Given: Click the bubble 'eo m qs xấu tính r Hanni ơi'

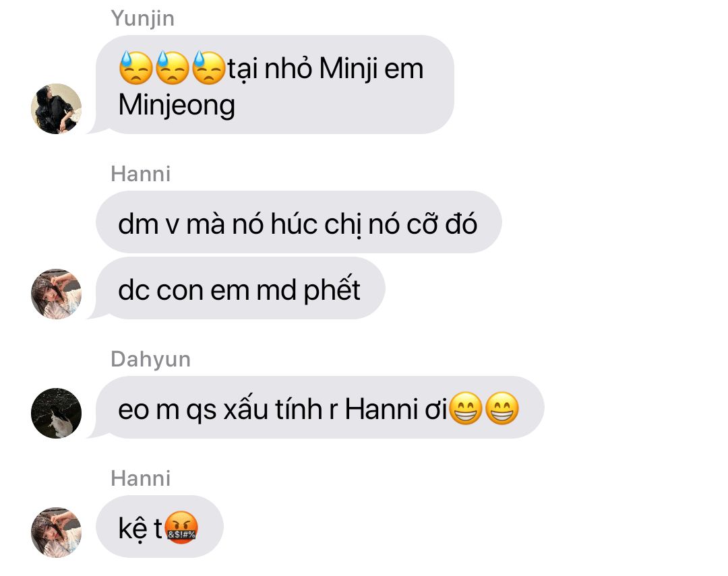Looking at the screenshot, I should (x=320, y=408).
